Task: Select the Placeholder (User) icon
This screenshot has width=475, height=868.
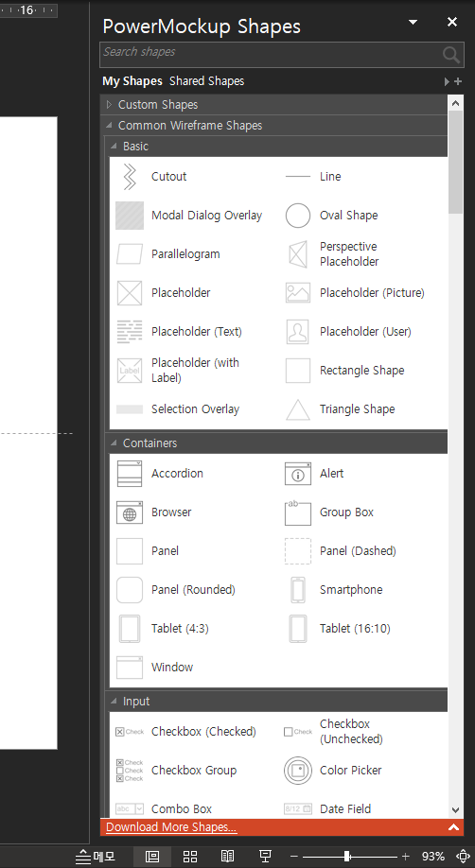Action: tap(298, 332)
